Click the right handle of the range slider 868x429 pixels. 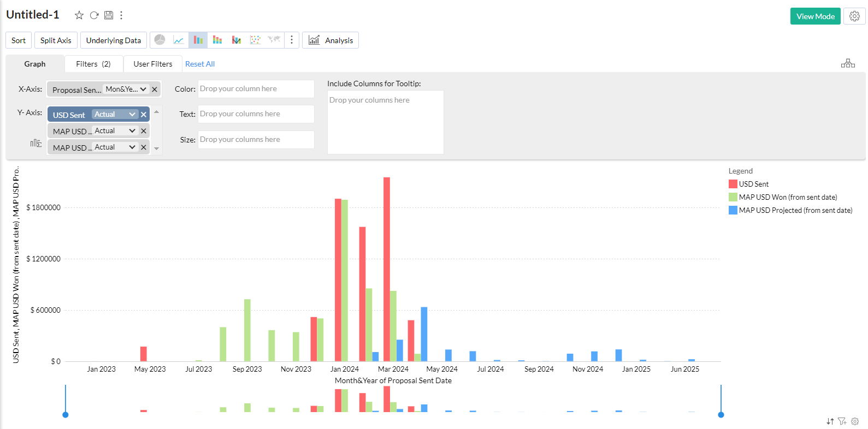[x=721, y=415]
